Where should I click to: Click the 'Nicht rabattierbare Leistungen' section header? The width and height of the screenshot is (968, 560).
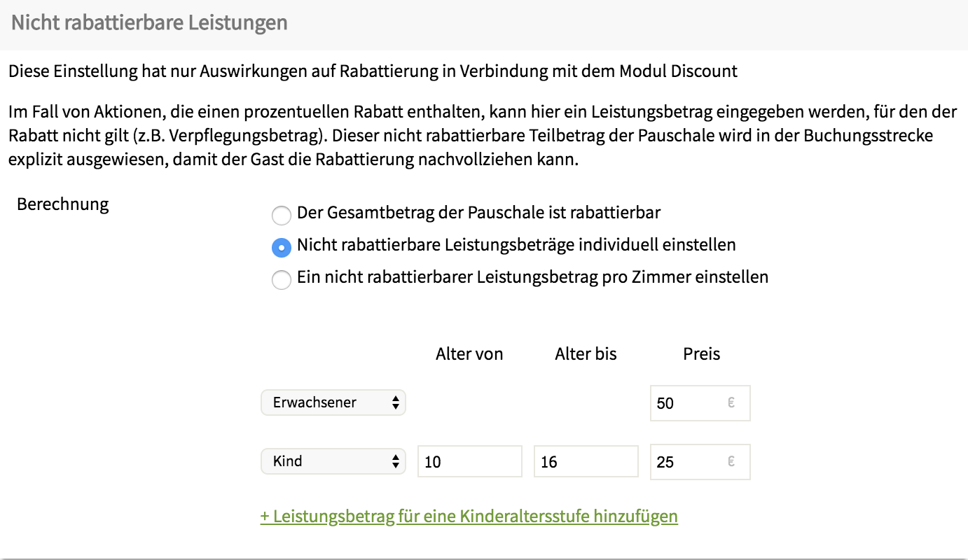tap(149, 22)
